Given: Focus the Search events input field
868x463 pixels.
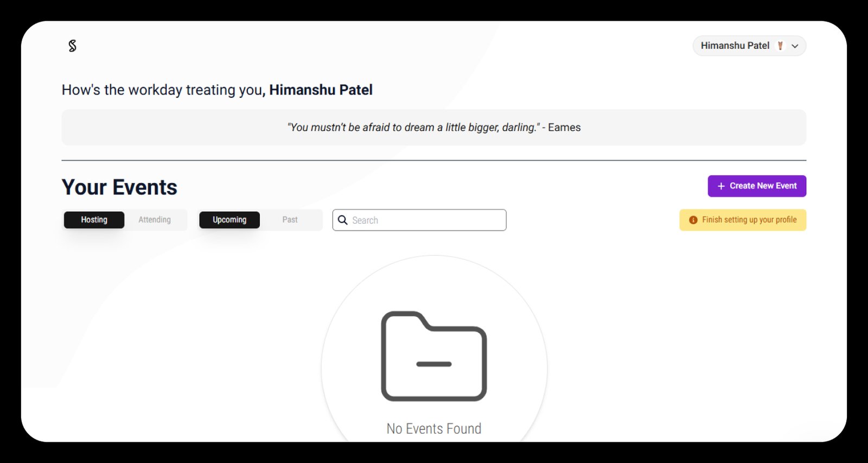Looking at the screenshot, I should [426, 220].
